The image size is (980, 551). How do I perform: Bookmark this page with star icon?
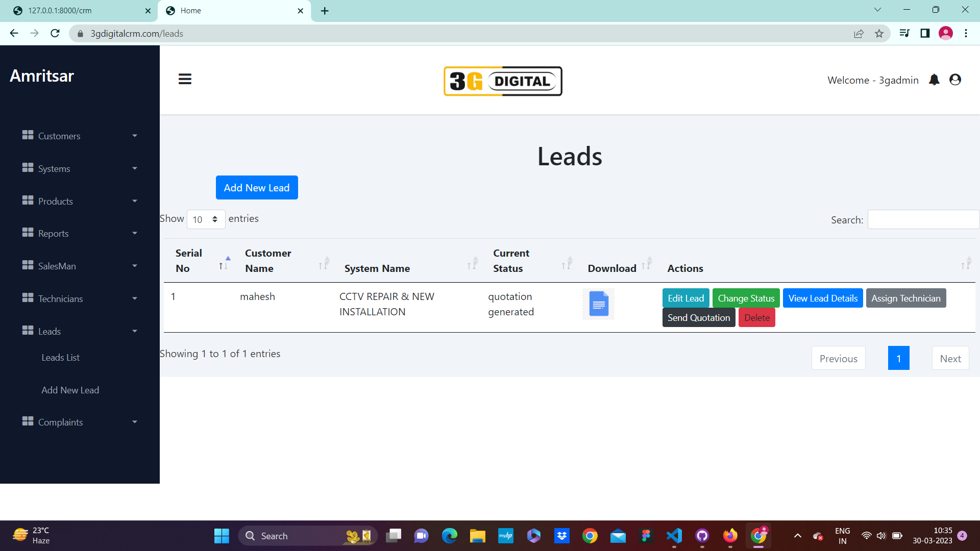879,34
